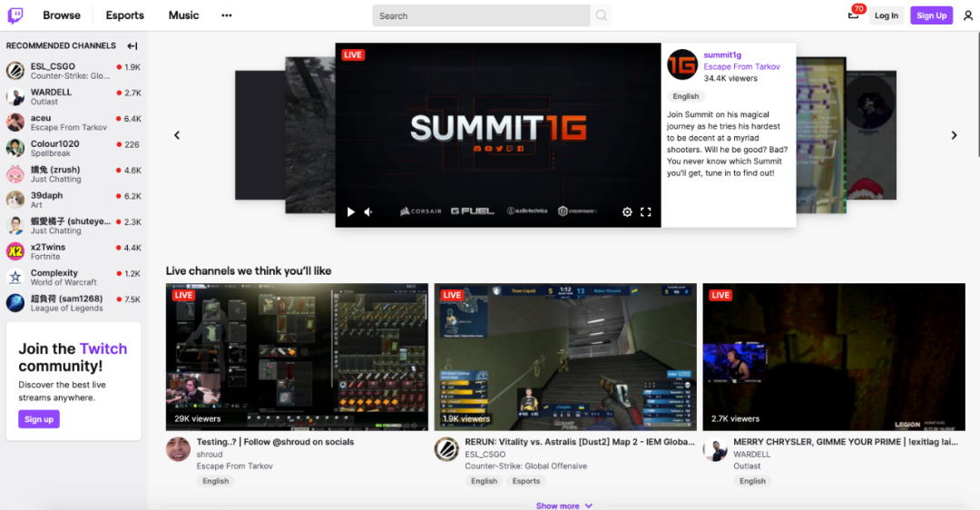Focus the Search input field
This screenshot has height=510, width=980.
pos(481,15)
